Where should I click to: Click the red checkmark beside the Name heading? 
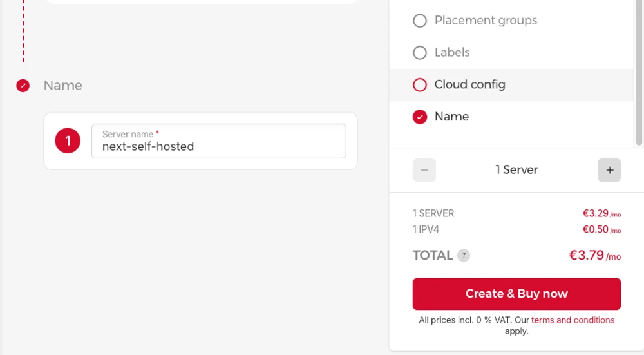pos(23,86)
